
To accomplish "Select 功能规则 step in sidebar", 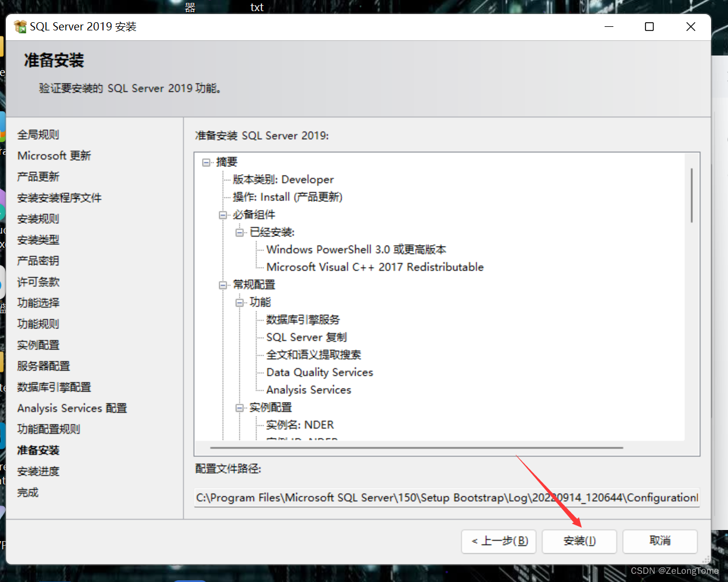I will point(38,324).
